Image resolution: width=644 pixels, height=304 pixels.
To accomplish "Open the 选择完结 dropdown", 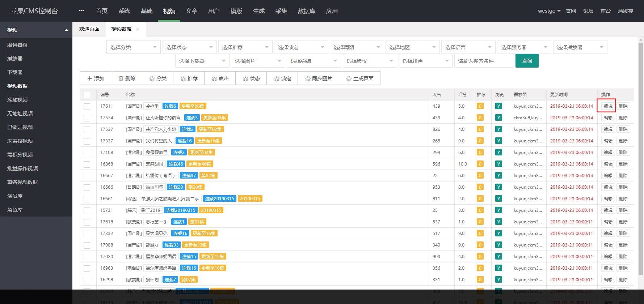I will point(313,61).
